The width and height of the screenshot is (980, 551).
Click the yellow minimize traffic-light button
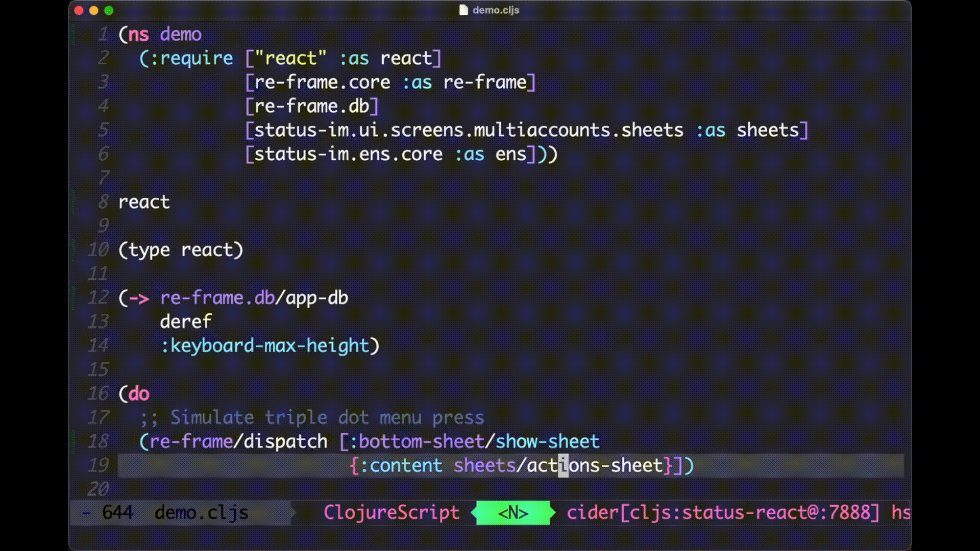[93, 9]
